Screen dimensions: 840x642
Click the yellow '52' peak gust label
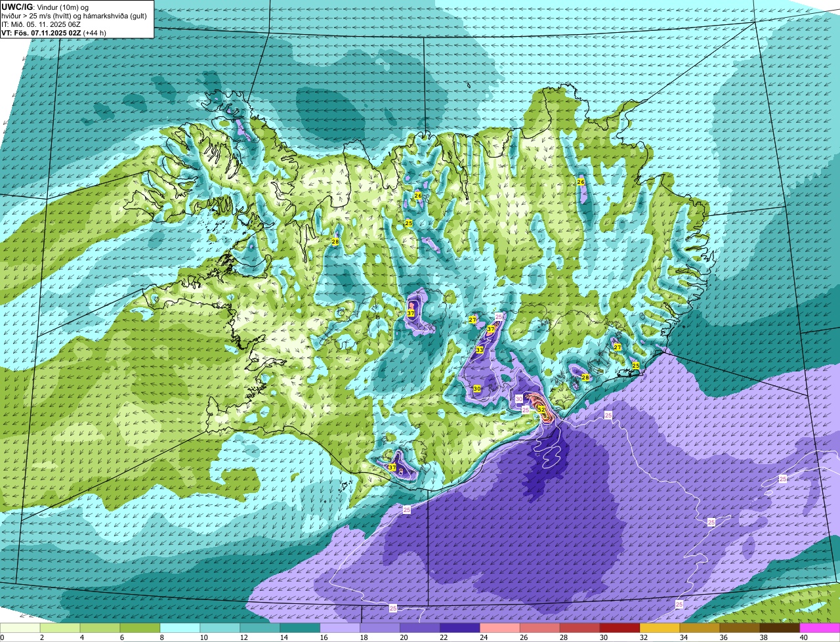pyautogui.click(x=541, y=410)
